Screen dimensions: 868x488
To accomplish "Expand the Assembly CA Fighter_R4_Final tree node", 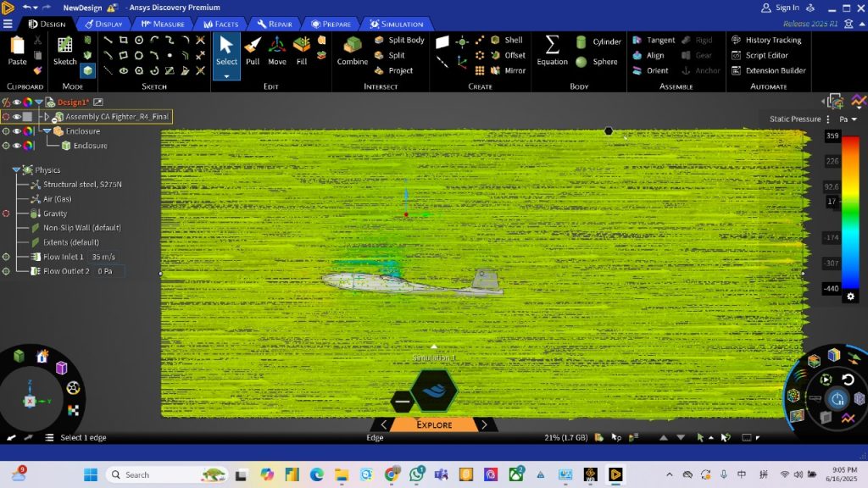I will click(x=47, y=116).
